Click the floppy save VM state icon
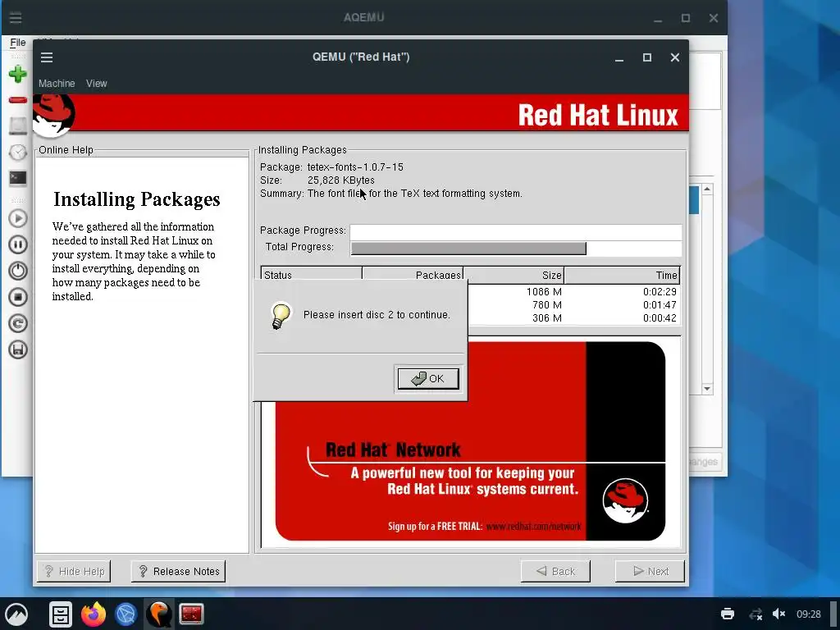This screenshot has height=630, width=840. [18, 349]
